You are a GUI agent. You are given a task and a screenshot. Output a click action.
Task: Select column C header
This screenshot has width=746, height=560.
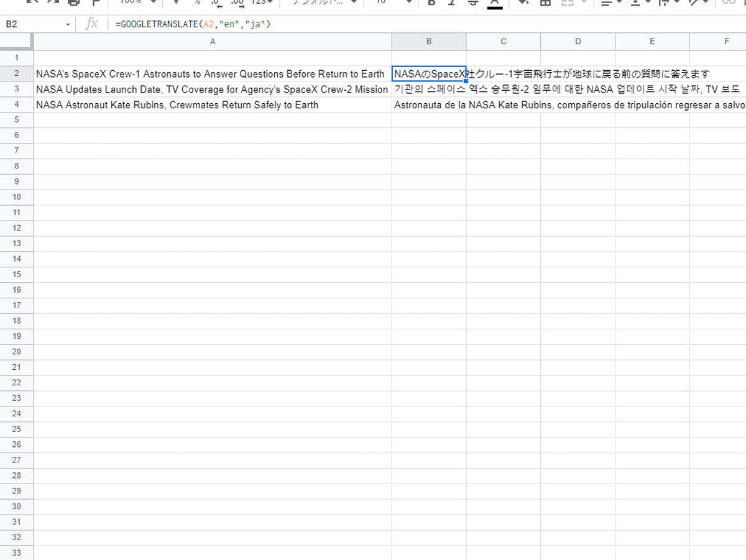click(x=504, y=42)
